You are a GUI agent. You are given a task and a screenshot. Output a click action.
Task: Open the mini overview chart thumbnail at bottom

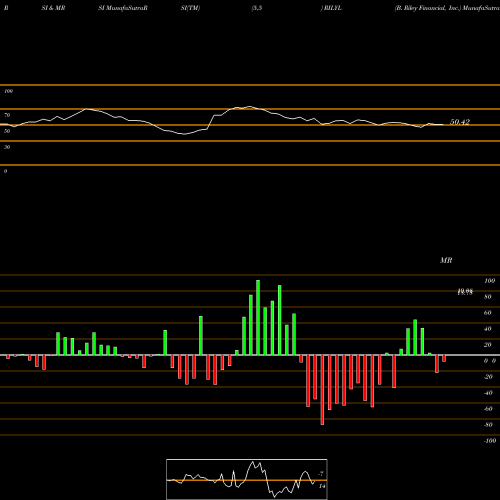247,479
